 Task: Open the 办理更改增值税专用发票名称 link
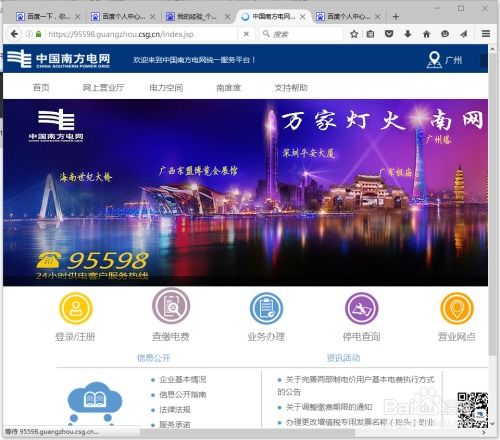tap(360, 422)
